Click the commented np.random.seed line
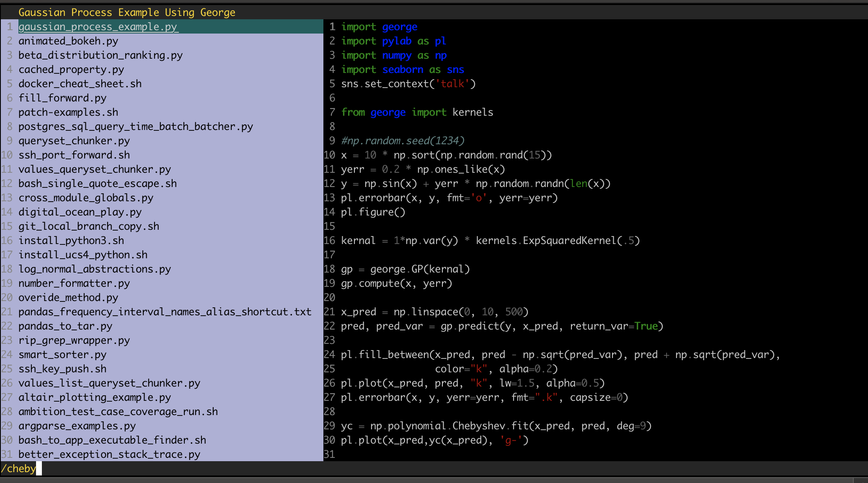Viewport: 868px width, 483px height. (403, 141)
